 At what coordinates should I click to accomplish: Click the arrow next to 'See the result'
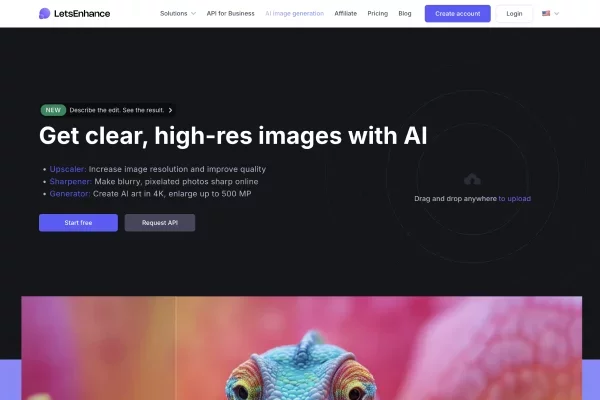170,110
